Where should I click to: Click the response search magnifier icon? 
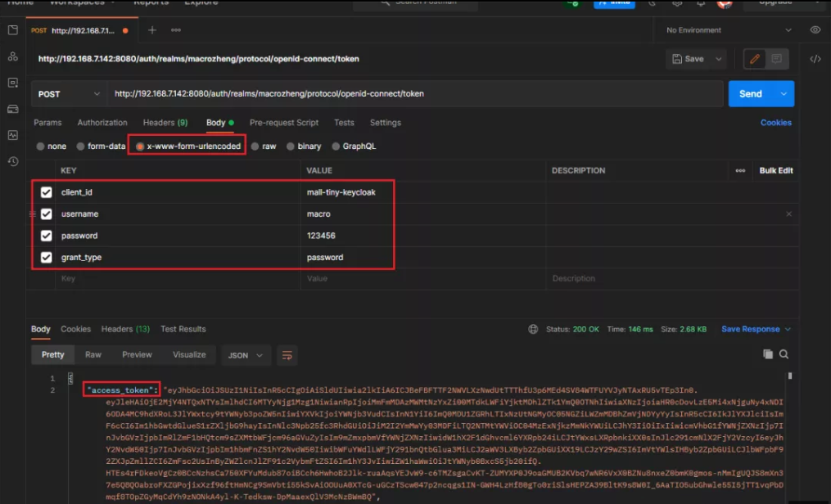[784, 354]
